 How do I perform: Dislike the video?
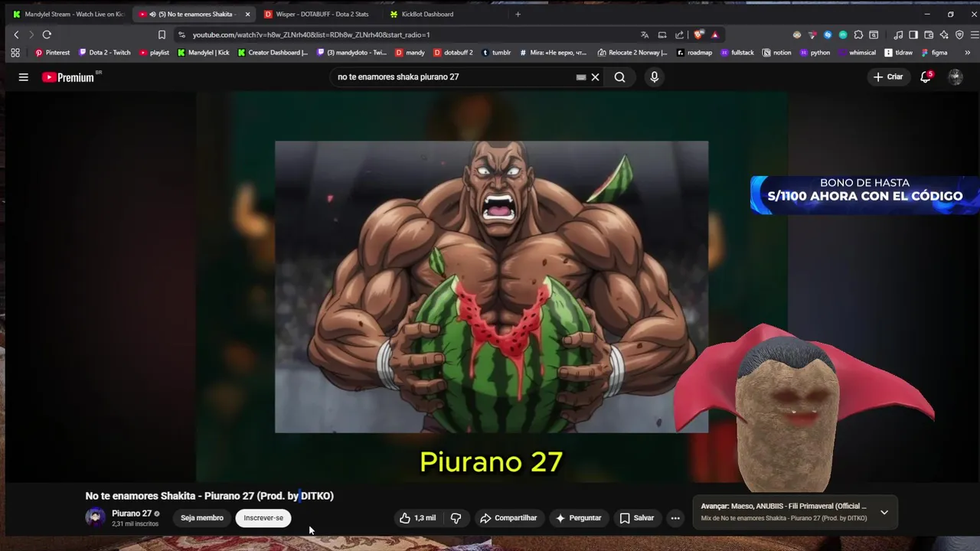(456, 518)
